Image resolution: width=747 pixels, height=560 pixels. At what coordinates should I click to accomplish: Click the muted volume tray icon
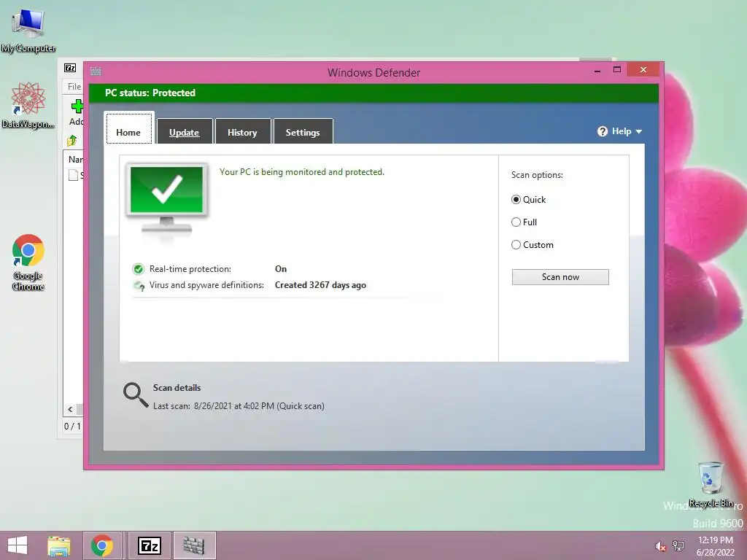(660, 546)
